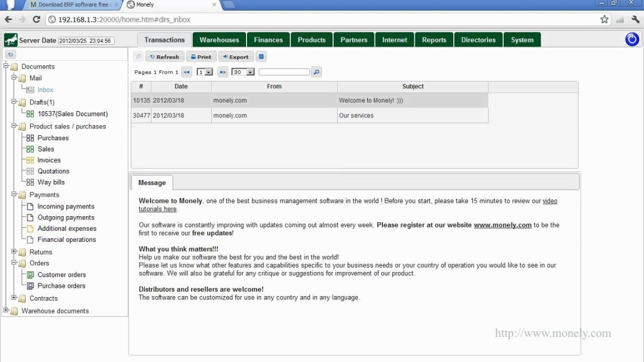Expand the Returns folder node
The width and height of the screenshot is (644, 362).
[x=14, y=251]
